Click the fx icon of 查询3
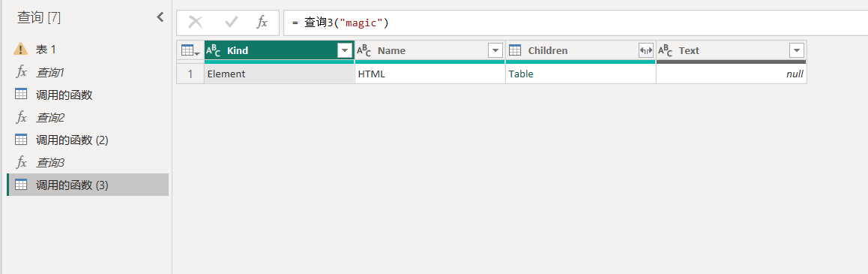Image resolution: width=868 pixels, height=274 pixels. (x=21, y=162)
